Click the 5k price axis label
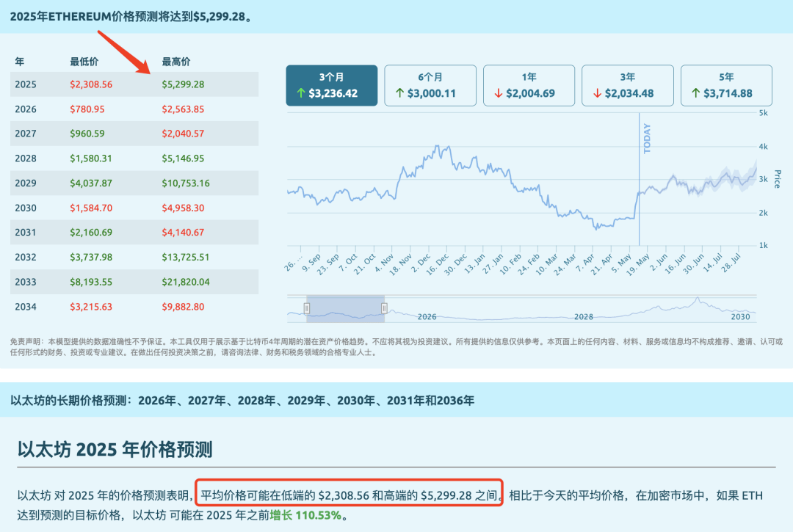 tap(763, 113)
